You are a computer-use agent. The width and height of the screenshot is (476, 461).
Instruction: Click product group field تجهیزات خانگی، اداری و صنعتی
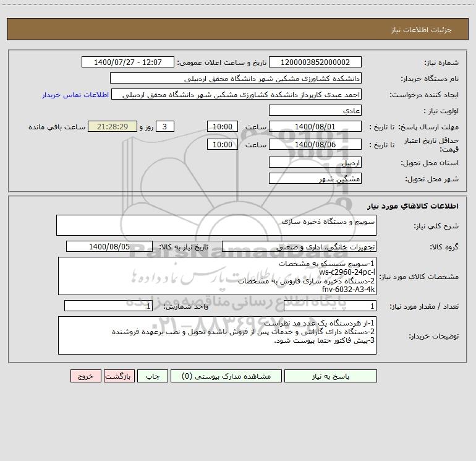coord(299,247)
